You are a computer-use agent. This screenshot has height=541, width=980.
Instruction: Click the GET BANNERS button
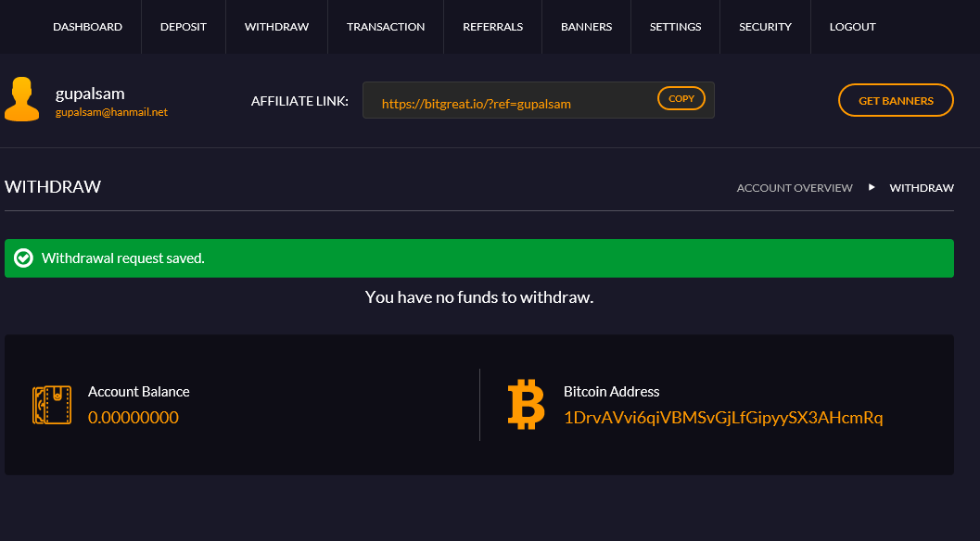(x=896, y=100)
